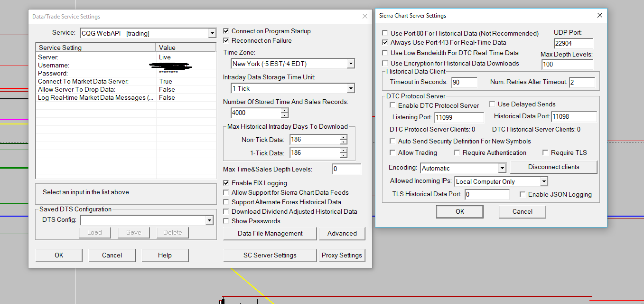Select Allow Server To Drop Data row
Screen dimensions: 644x304
click(x=126, y=89)
